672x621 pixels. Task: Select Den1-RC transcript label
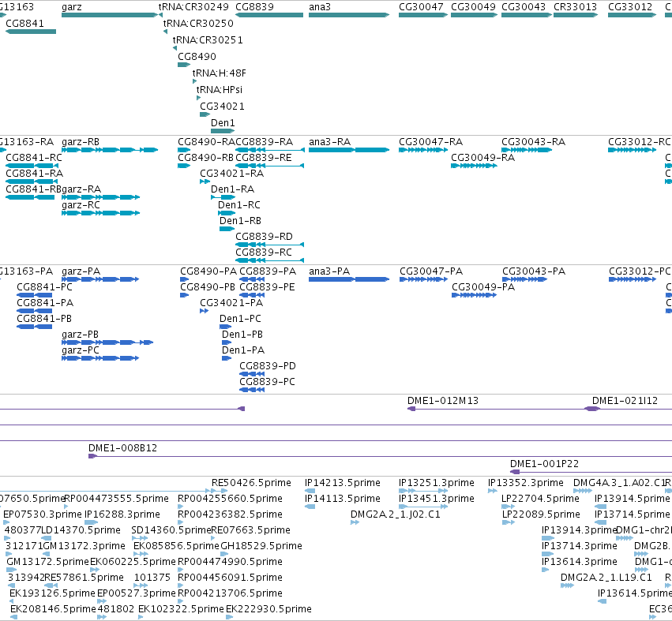pyautogui.click(x=239, y=205)
